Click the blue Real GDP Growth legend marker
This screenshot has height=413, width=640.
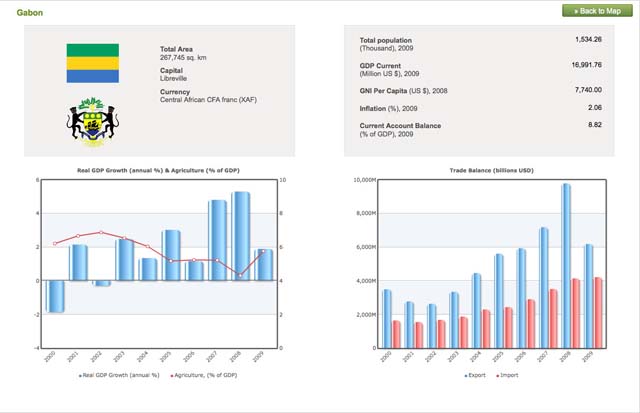click(x=80, y=375)
